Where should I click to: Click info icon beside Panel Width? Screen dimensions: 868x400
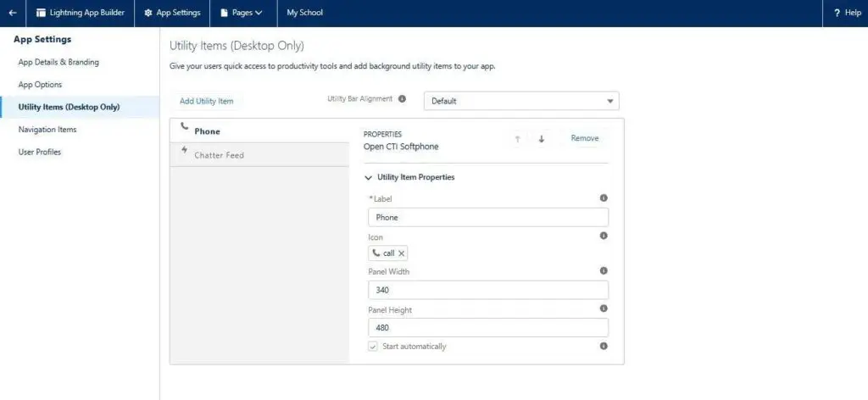pos(604,271)
